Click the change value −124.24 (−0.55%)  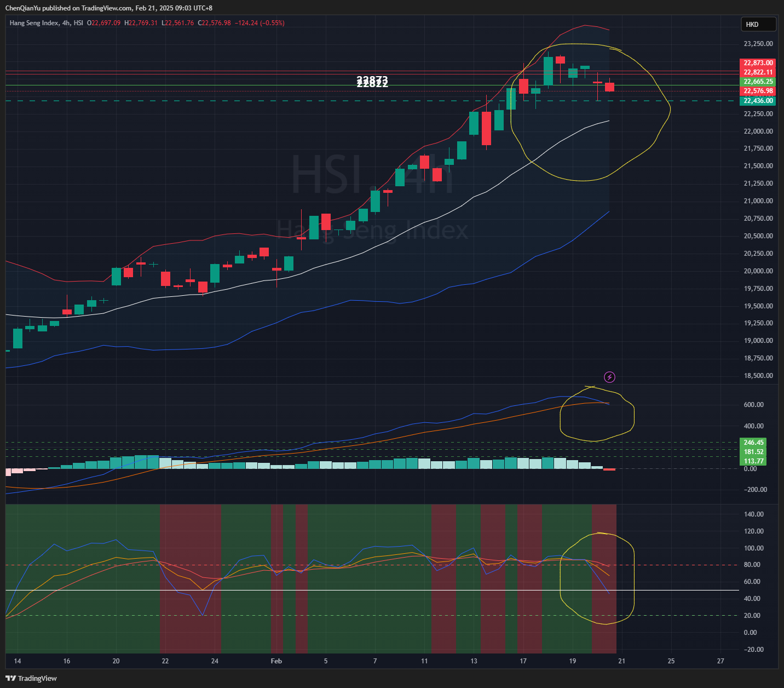pos(260,23)
